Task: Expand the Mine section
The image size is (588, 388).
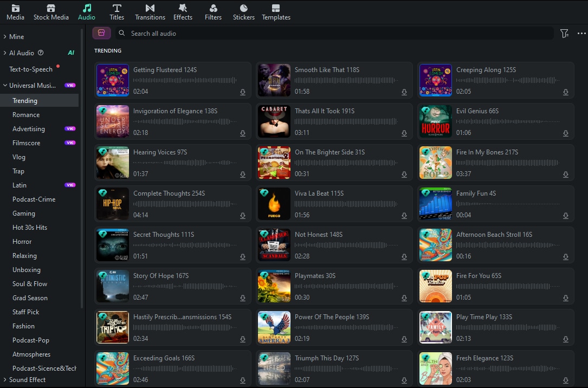Action: 5,36
